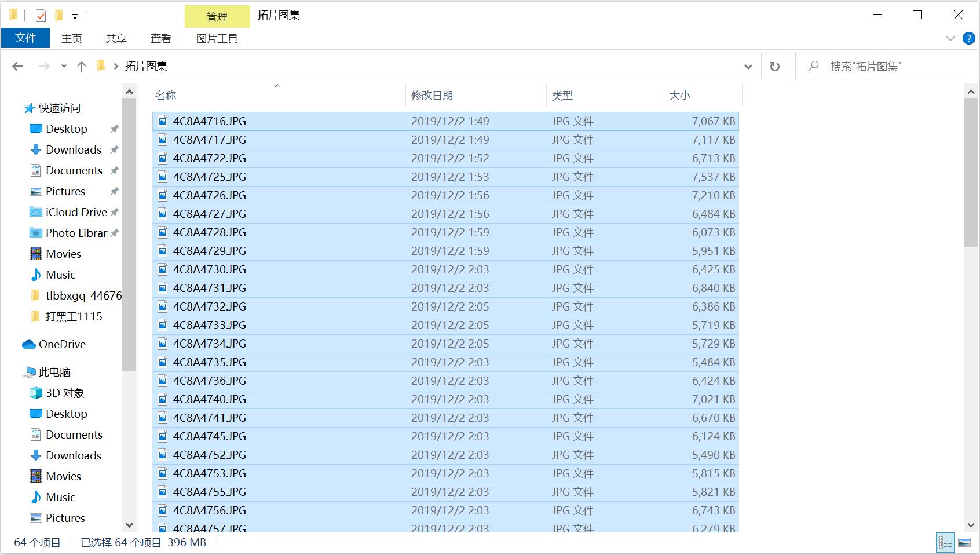Viewport: 980px width, 555px height.
Task: Click the back navigation arrow
Action: pyautogui.click(x=18, y=67)
